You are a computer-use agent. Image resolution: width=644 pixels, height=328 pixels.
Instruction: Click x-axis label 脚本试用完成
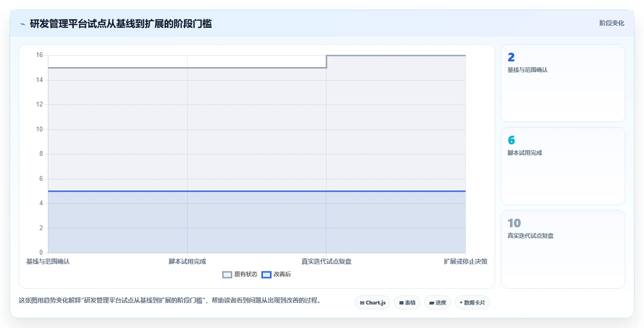click(x=187, y=261)
